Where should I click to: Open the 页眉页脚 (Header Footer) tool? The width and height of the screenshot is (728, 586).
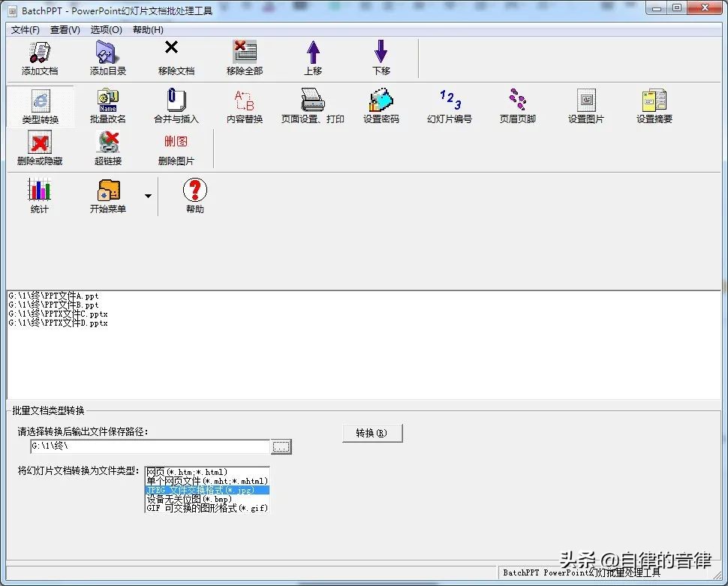coord(518,107)
